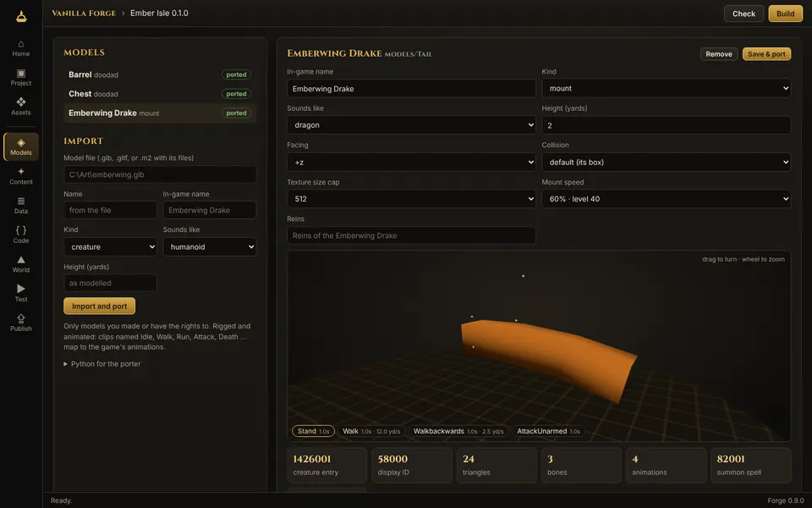This screenshot has width=812, height=508.
Task: Click the 82001 summon spell card
Action: [751, 465]
